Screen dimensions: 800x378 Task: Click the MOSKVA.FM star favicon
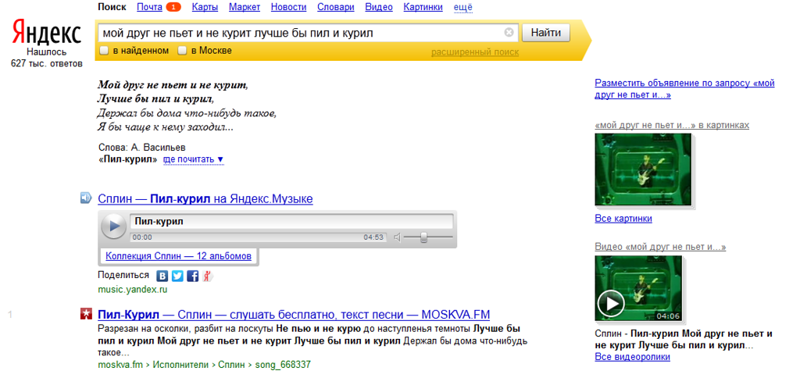[x=86, y=314]
